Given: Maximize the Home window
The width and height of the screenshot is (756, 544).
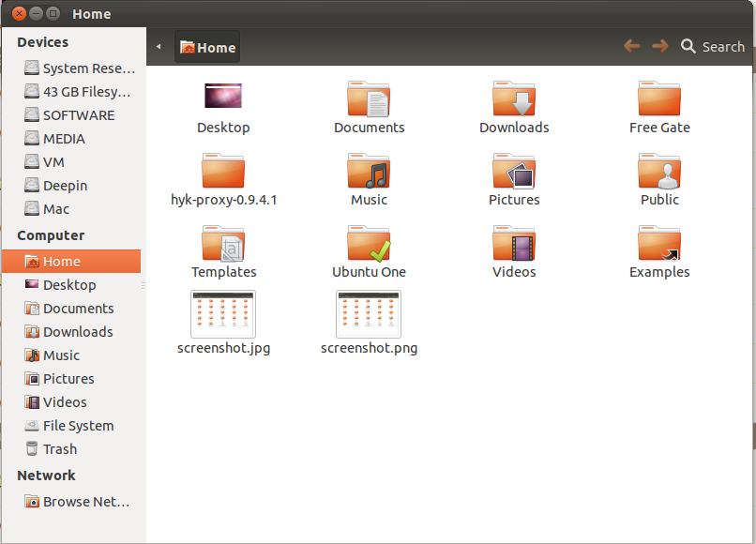Looking at the screenshot, I should click(53, 13).
